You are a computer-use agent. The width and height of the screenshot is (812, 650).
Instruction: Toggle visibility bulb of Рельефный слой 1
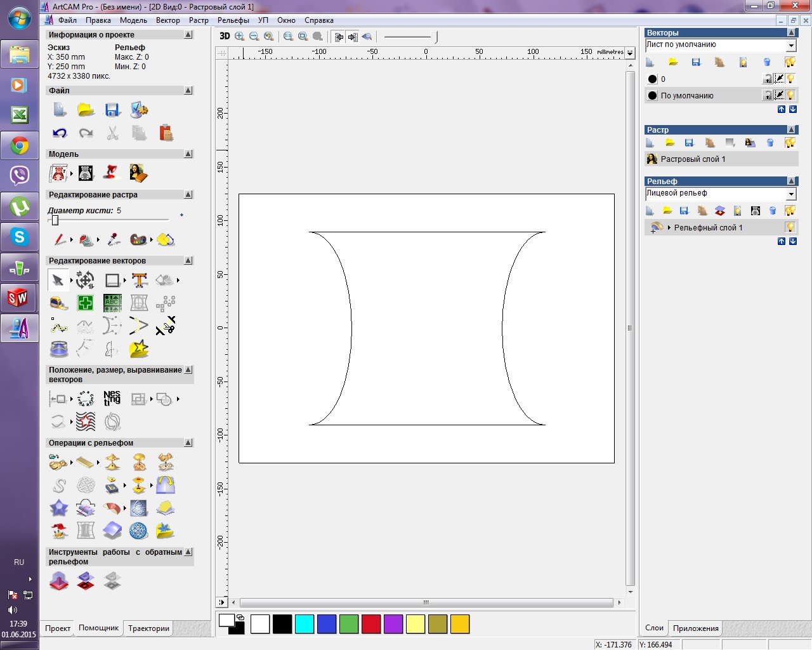(790, 227)
